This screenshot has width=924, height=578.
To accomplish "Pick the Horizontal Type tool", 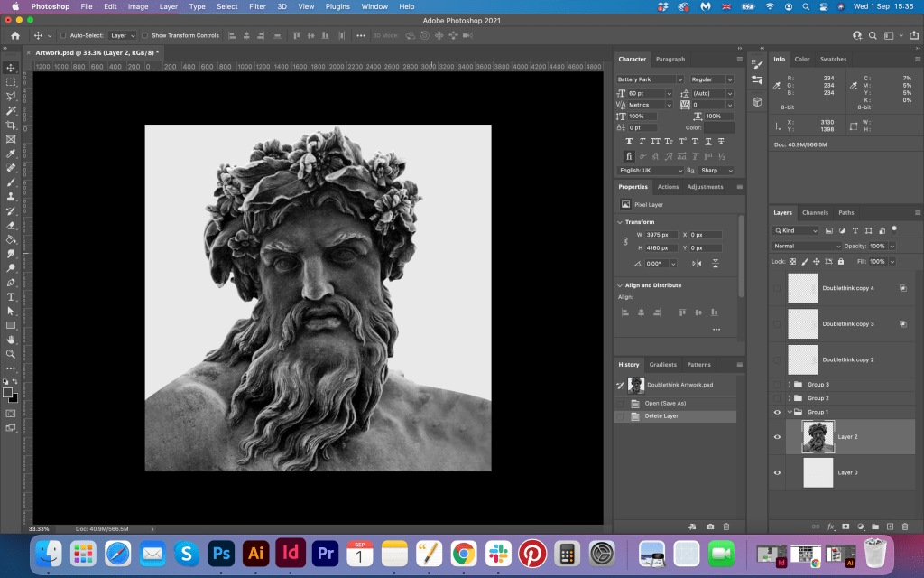I will 11,296.
